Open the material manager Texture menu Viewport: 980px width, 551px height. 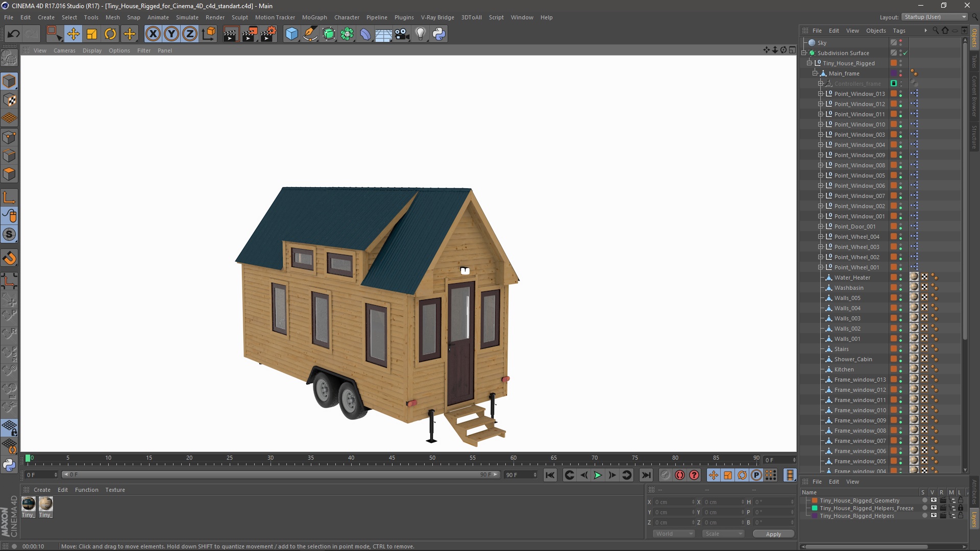[115, 490]
